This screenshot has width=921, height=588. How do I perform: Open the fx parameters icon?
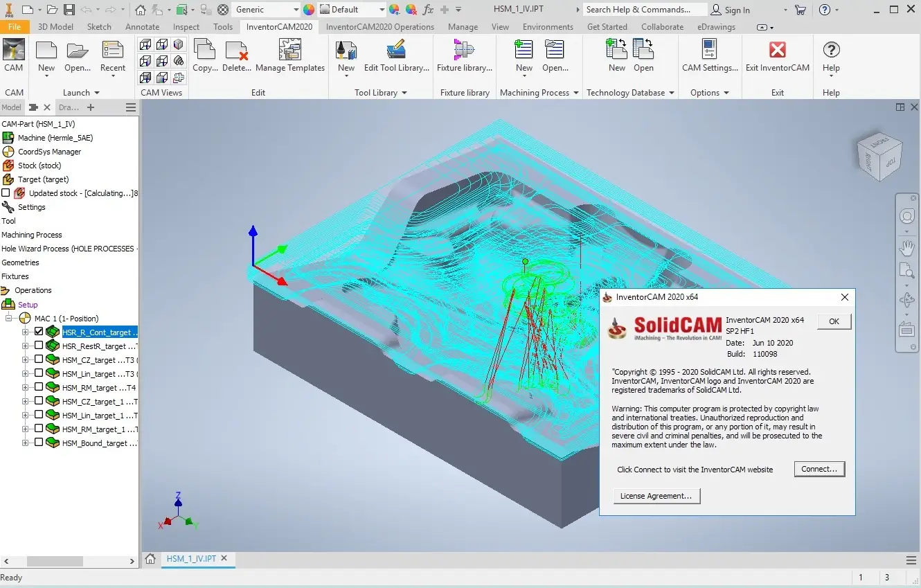428,10
